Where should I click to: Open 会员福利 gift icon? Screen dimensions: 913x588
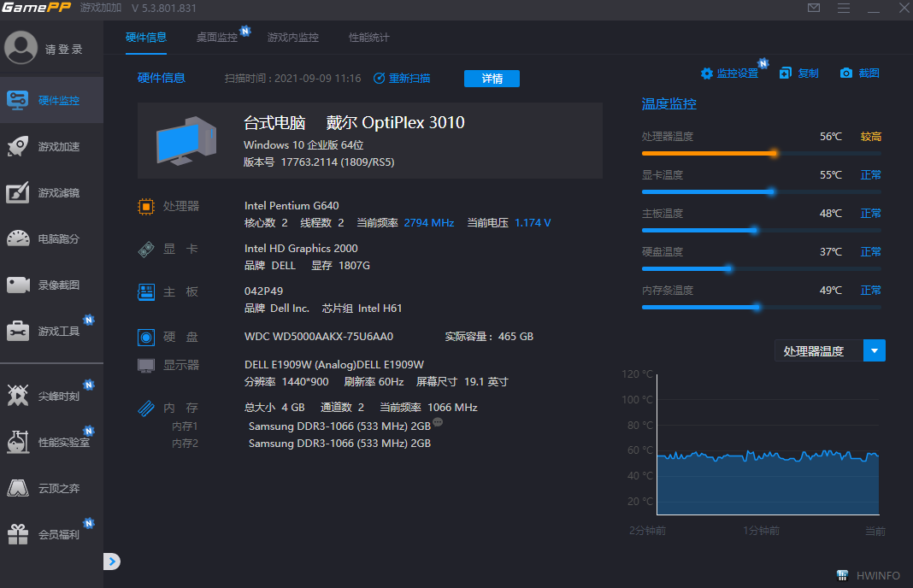coord(18,534)
